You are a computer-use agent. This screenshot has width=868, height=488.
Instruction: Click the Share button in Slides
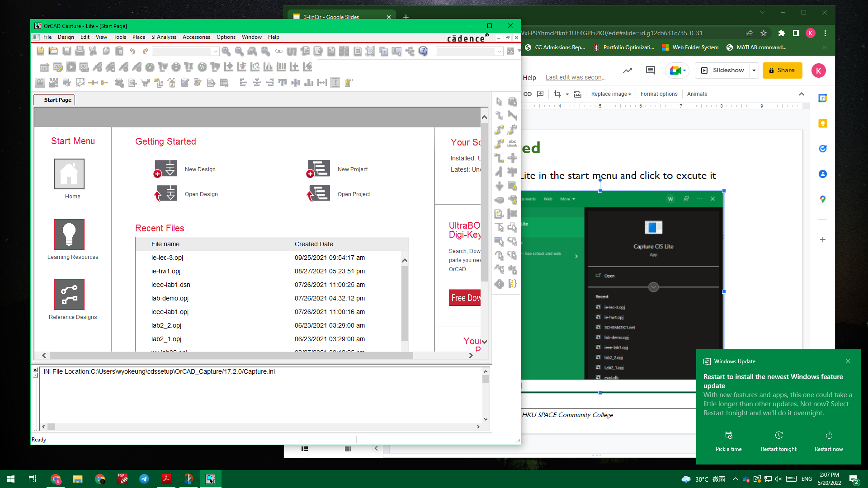(x=782, y=70)
